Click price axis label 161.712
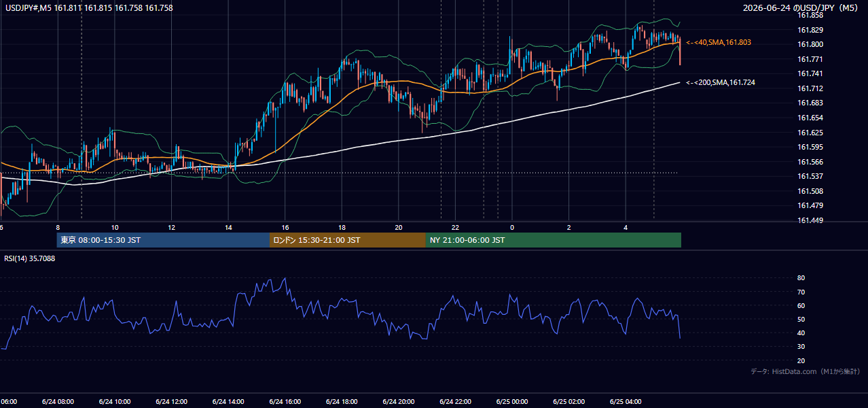 point(810,88)
